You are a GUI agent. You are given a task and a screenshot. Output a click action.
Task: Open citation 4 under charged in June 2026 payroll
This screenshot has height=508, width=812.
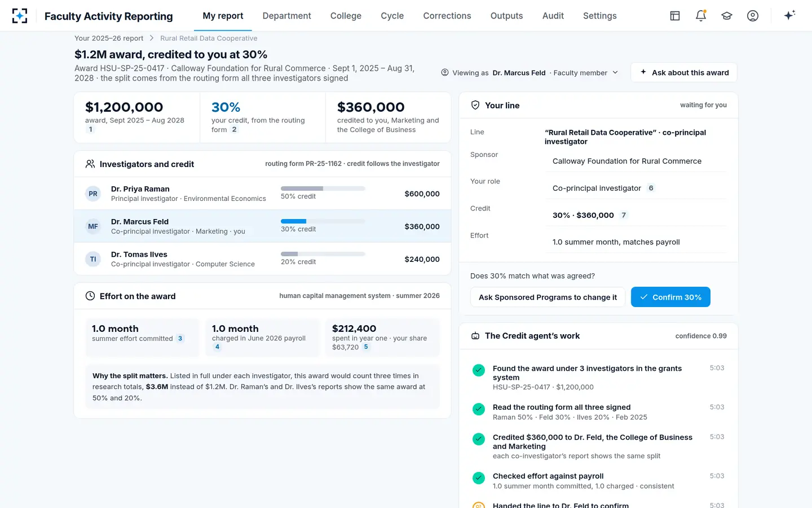(x=217, y=347)
